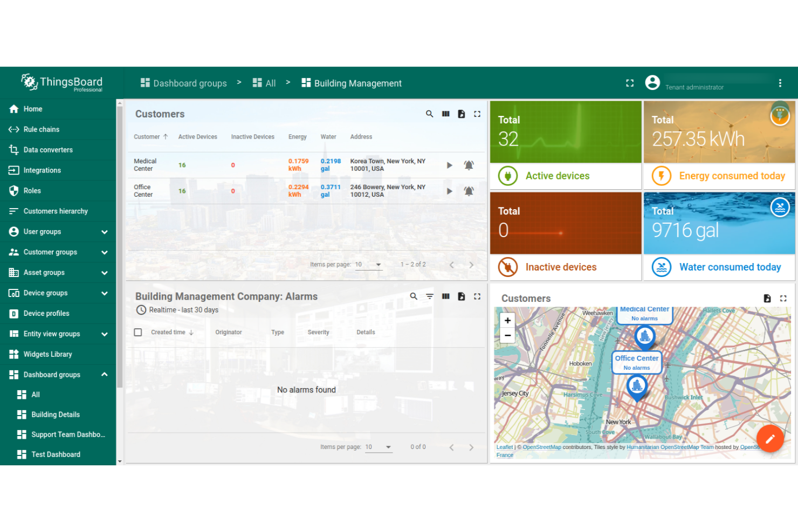Zoom in on the map with the plus button

click(507, 320)
